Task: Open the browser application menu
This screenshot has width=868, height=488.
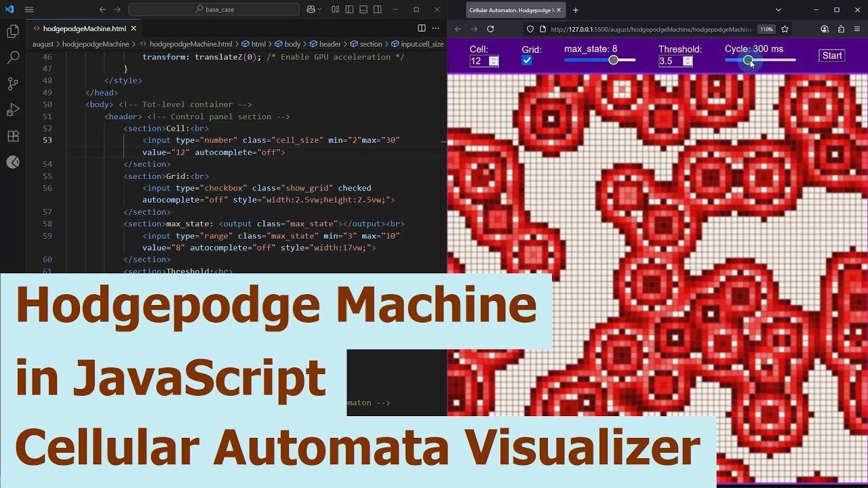Action: tap(857, 29)
